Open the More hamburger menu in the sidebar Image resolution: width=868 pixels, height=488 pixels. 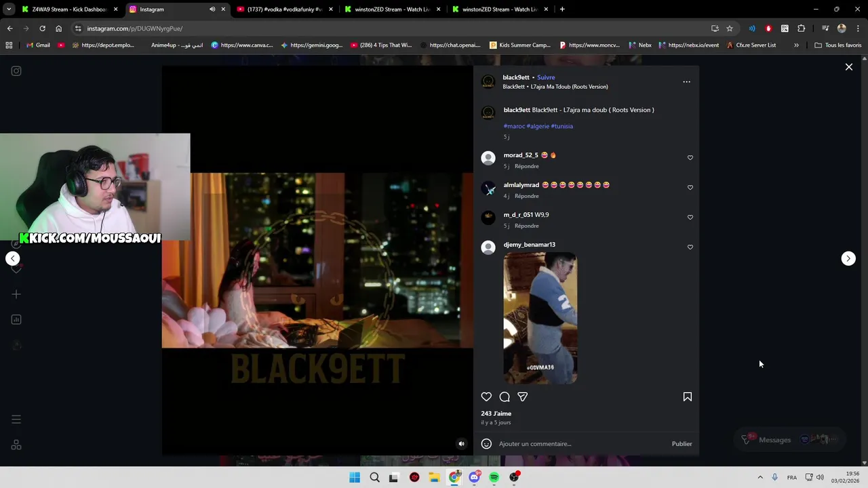tap(16, 420)
